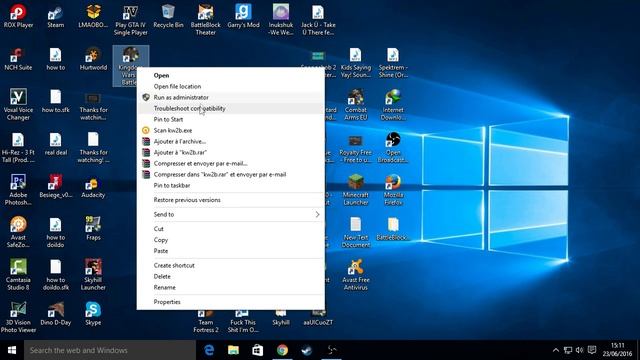Viewport: 640px width, 360px height.
Task: Open Microsoft Edge from taskbar
Action: [209, 350]
